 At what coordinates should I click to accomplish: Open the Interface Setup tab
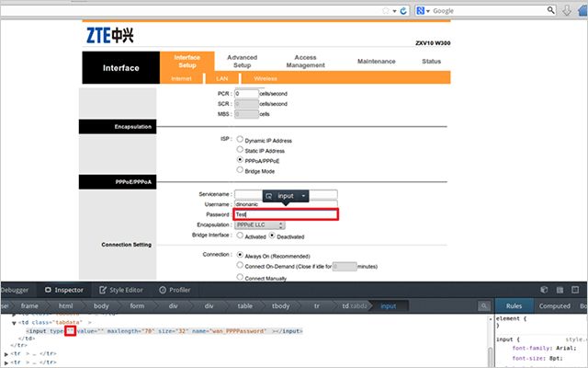187,62
